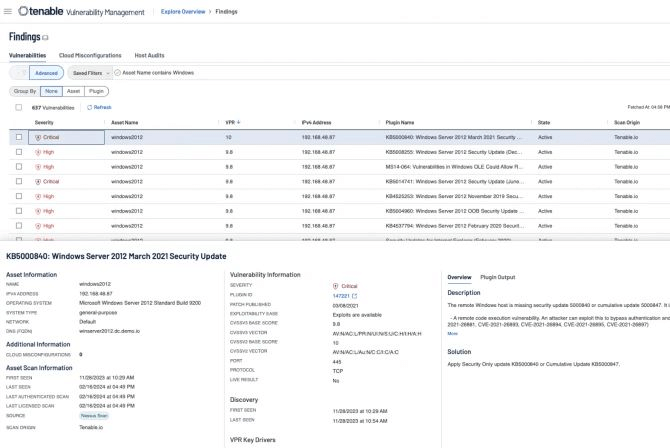The image size is (670, 448).
Task: Select the KB5004960 OOB Security Update plugin name
Action: 455,211
